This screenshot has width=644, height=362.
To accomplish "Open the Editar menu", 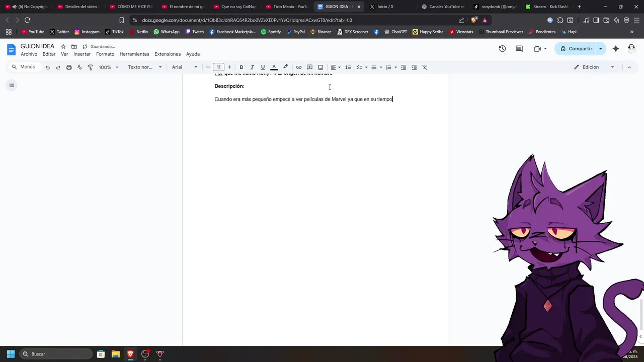I will 49,54.
